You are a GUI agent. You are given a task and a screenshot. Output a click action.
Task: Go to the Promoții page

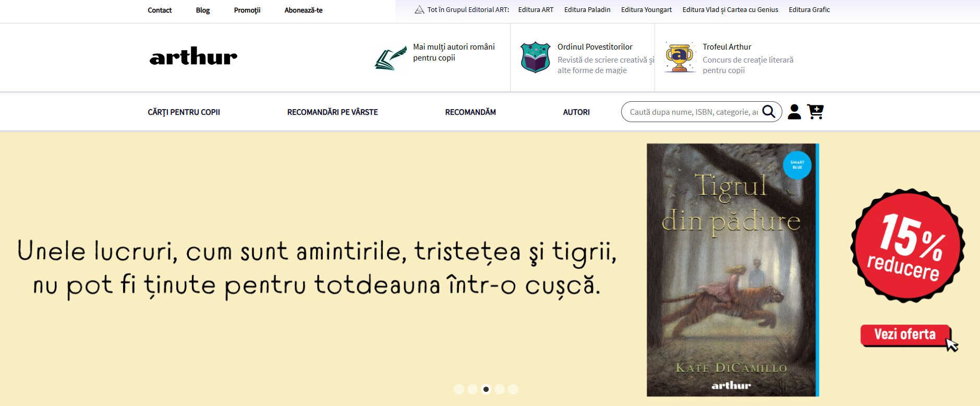[247, 10]
